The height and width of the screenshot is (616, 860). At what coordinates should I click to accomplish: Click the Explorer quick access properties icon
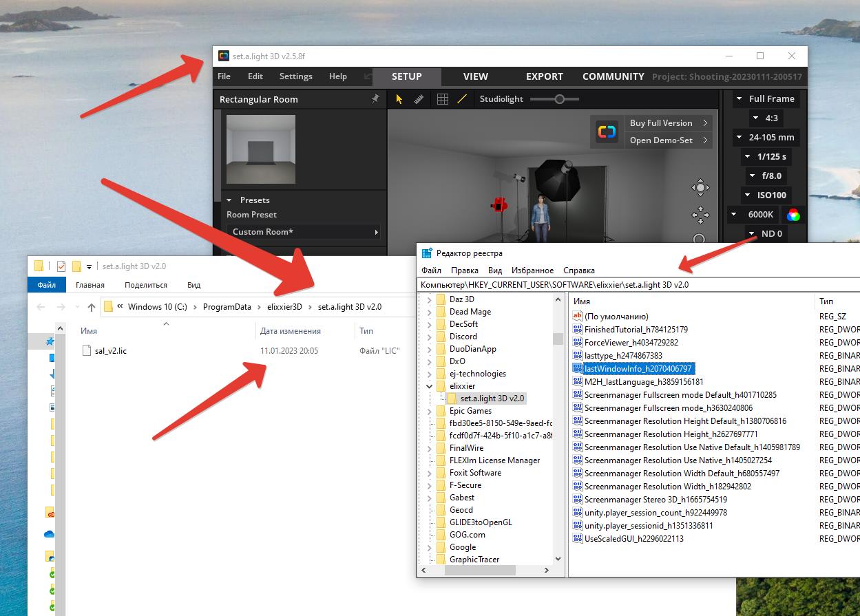tap(61, 266)
